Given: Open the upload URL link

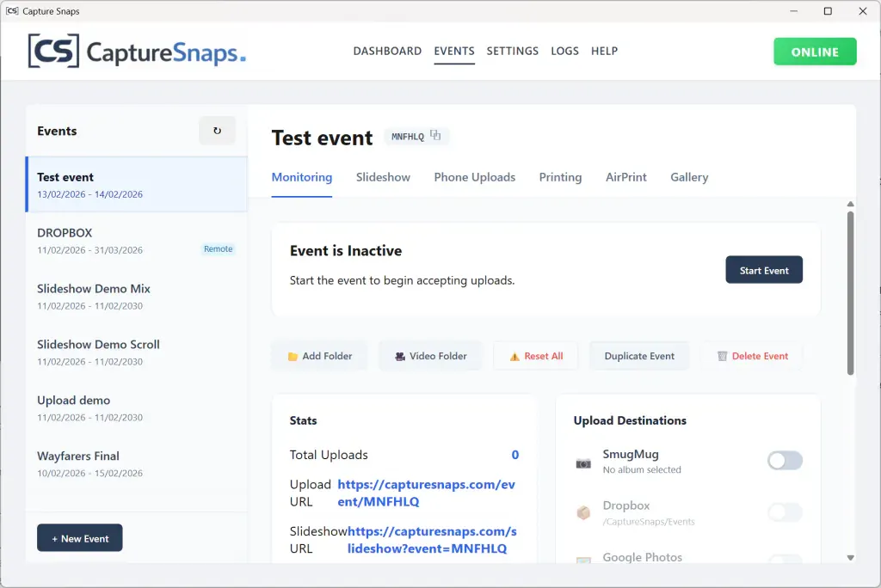Looking at the screenshot, I should 426,493.
